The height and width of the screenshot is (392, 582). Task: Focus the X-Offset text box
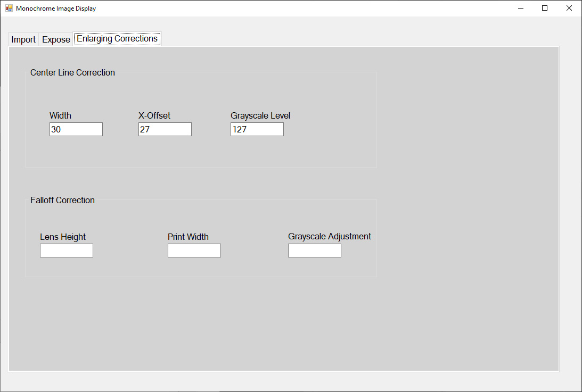click(165, 129)
